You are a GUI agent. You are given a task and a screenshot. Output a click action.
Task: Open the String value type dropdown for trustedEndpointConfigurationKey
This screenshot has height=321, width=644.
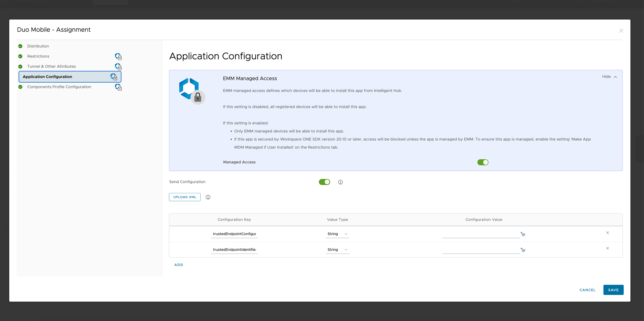(x=337, y=234)
